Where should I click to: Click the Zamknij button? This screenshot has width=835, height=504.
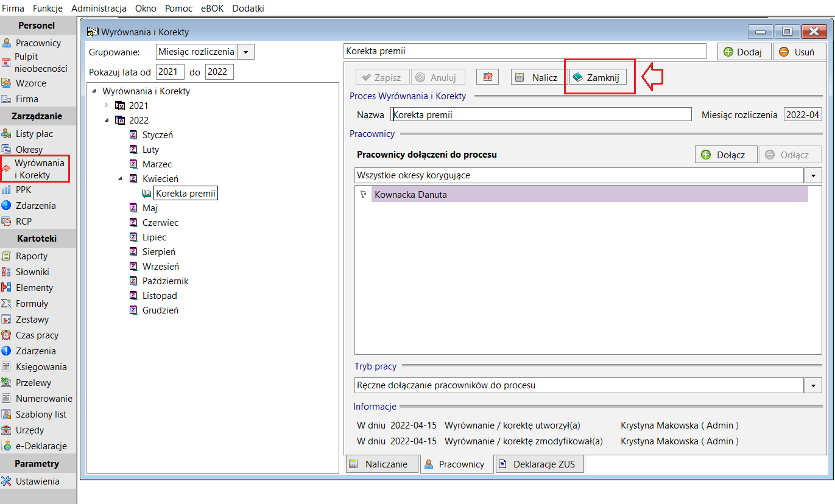(598, 77)
